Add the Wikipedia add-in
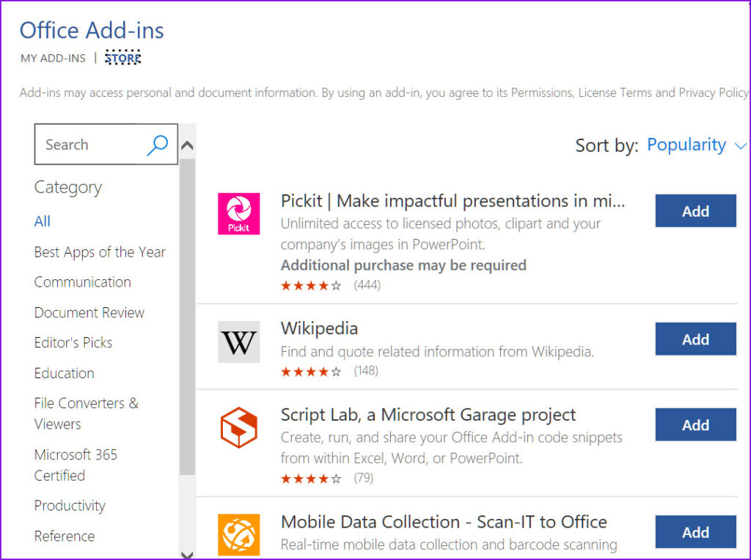 695,339
